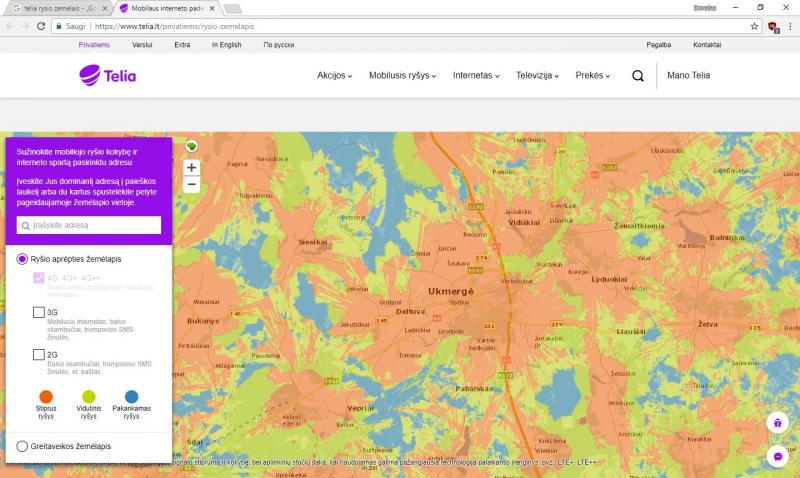Click the Vepriai label on map
800x478 pixels.
(x=360, y=408)
